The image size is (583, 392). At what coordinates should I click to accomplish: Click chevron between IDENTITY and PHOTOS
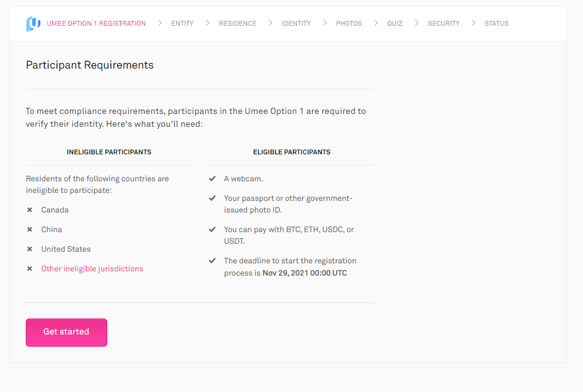(x=325, y=23)
